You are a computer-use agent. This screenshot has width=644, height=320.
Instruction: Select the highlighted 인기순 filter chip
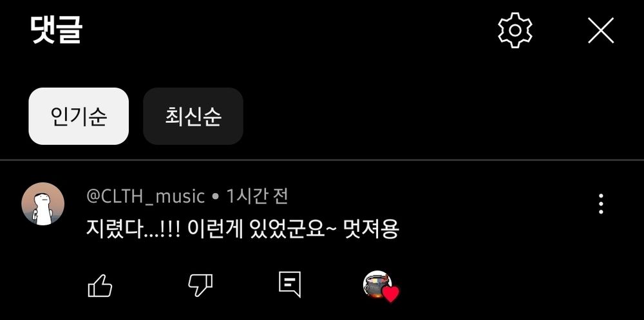(x=79, y=117)
